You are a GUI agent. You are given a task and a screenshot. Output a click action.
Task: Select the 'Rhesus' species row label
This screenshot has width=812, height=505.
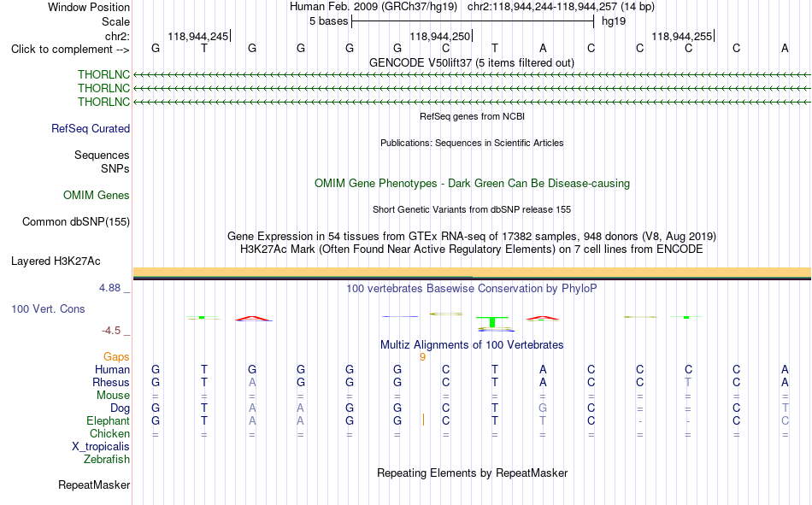111,382
